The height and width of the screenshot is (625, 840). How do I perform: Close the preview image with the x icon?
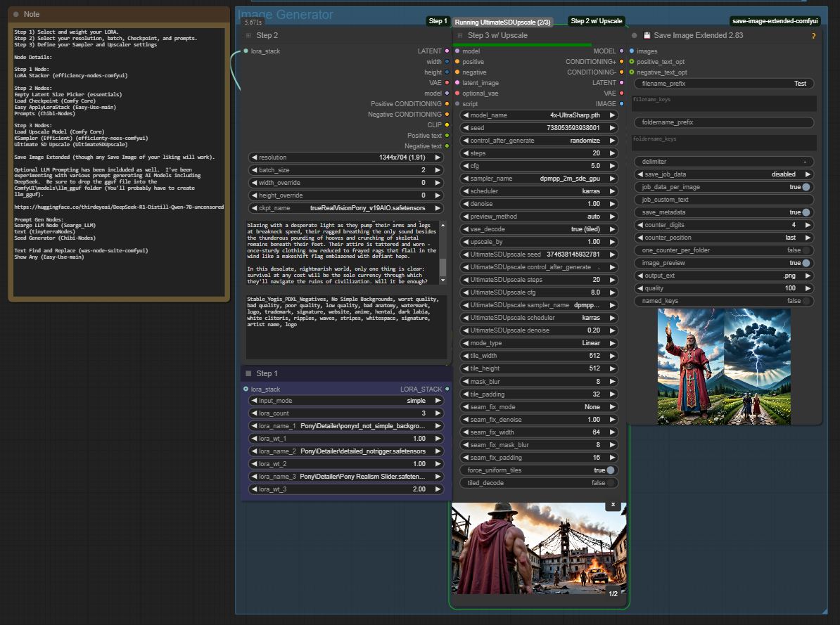(x=613, y=504)
